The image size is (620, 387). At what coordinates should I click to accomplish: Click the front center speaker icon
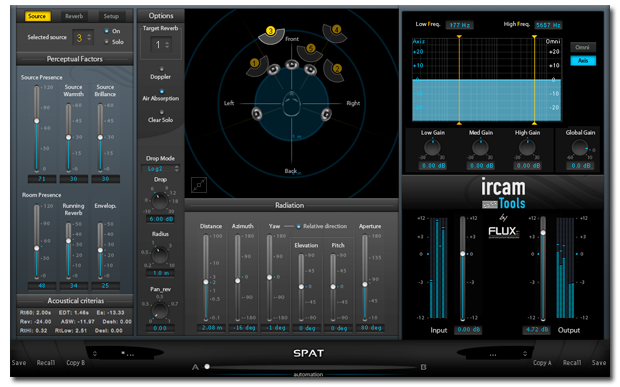(292, 64)
